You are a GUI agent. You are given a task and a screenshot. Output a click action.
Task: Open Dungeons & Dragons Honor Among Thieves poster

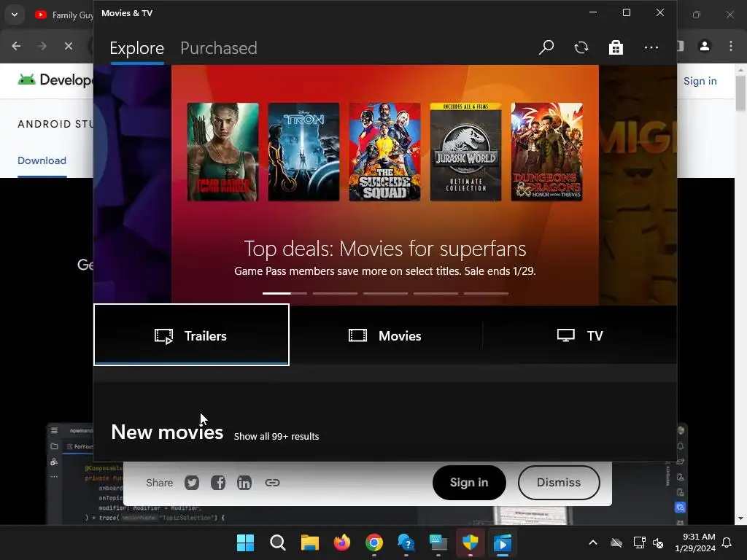pos(547,152)
